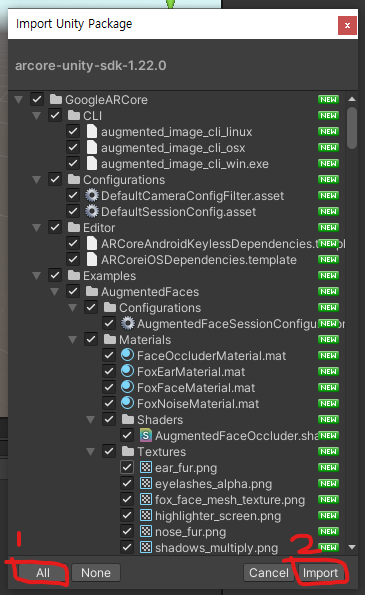The width and height of the screenshot is (365, 595).
Task: Click the All button
Action: point(42,573)
